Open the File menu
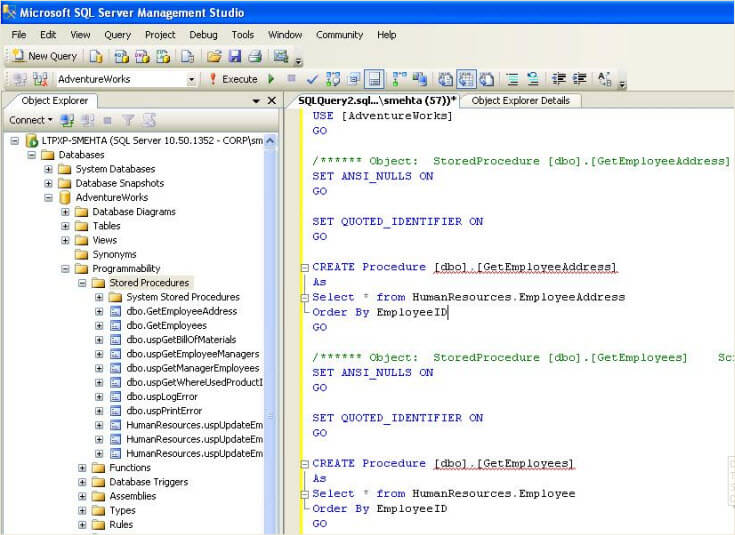The image size is (735, 535). coord(19,35)
